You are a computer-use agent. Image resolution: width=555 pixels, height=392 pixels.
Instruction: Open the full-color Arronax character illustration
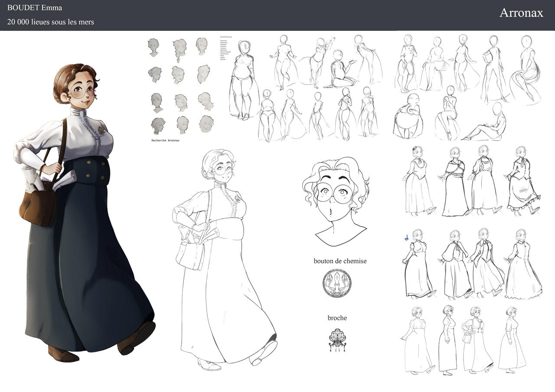click(x=85, y=212)
